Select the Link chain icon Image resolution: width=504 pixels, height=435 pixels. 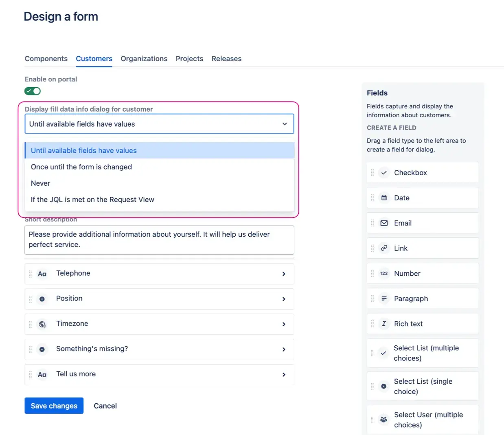point(383,248)
